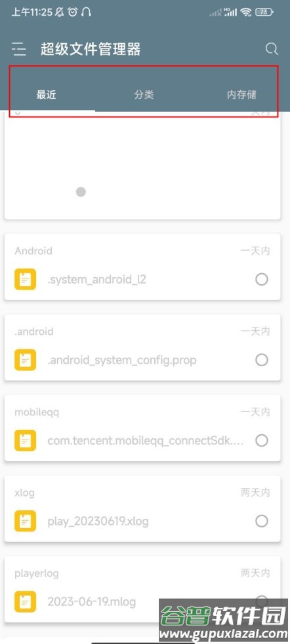Tap the 2023-06-19.mlog file icon
Viewport: 290px width, 644px height.
click(25, 601)
